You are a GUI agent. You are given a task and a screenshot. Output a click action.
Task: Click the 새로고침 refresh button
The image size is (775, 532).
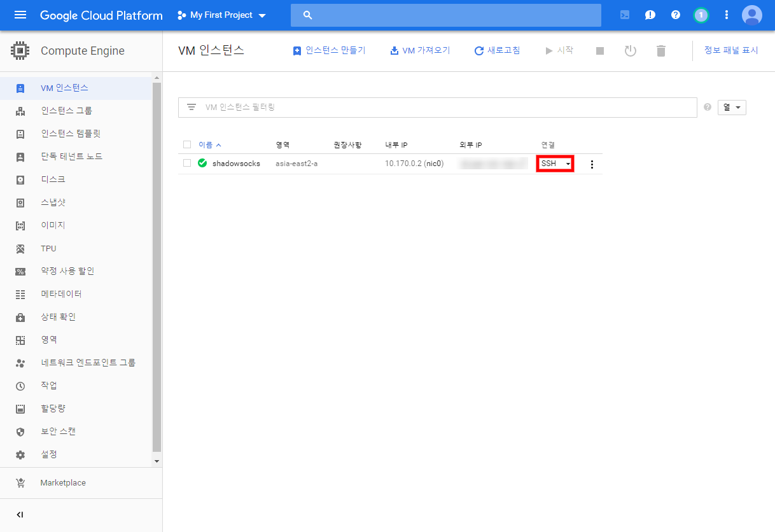[x=497, y=50]
